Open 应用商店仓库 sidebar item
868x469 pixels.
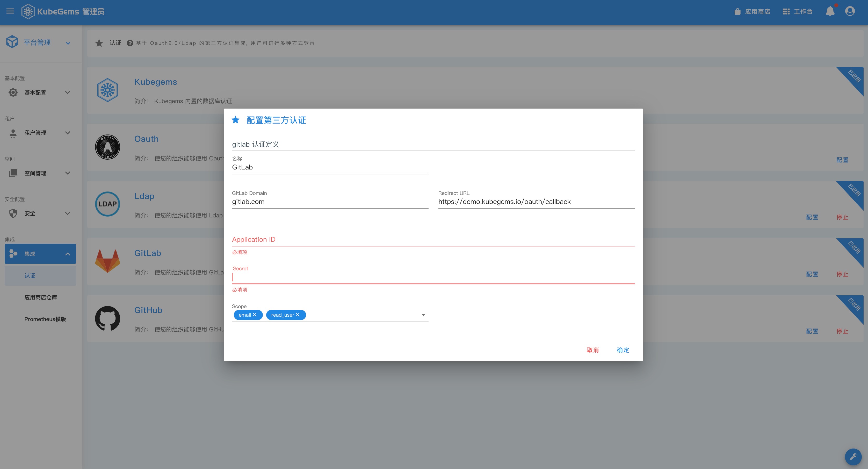[40, 297]
